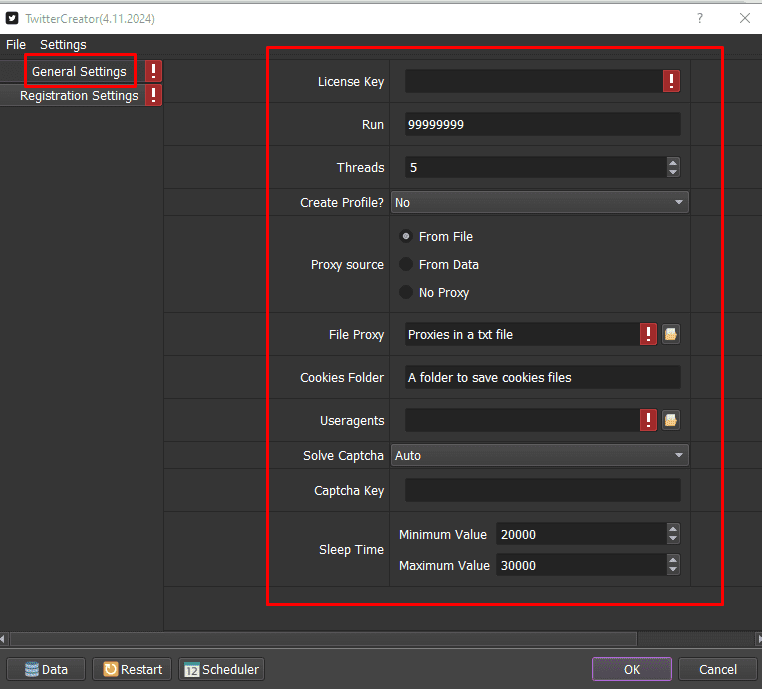The height and width of the screenshot is (689, 762).
Task: Increase the Sleep Time Maximum Value
Action: (673, 561)
